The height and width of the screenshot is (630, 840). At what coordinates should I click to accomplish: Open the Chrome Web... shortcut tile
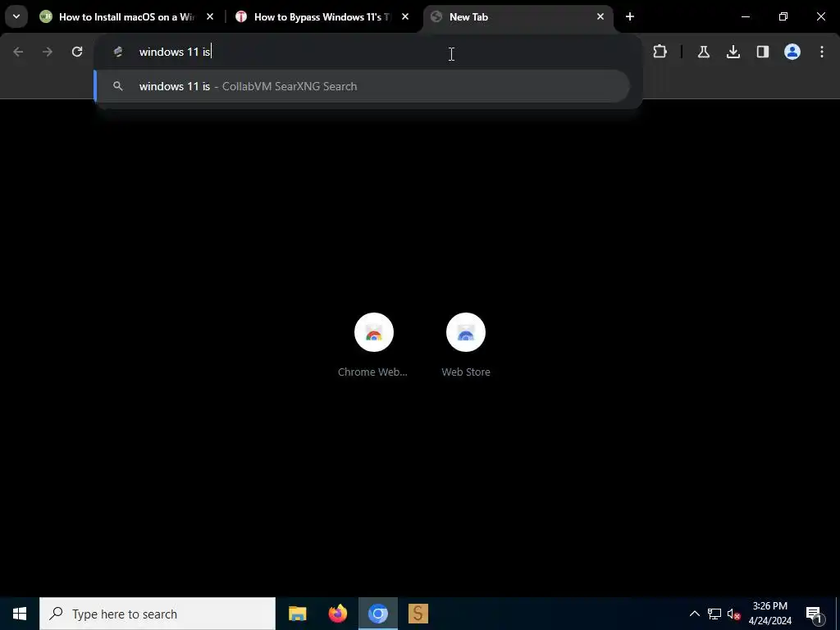[373, 345]
